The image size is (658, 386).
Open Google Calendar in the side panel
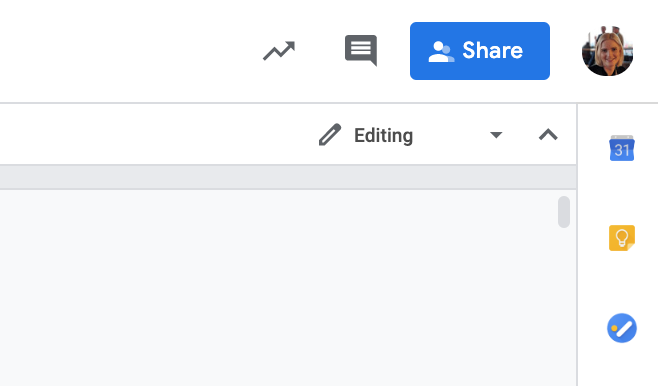(x=621, y=148)
